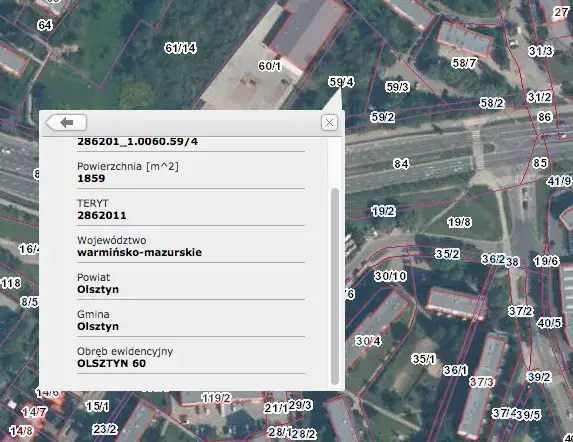Screen dimensions: 573x442
Task: Click the back arrow button in popup
Action: coord(66,122)
